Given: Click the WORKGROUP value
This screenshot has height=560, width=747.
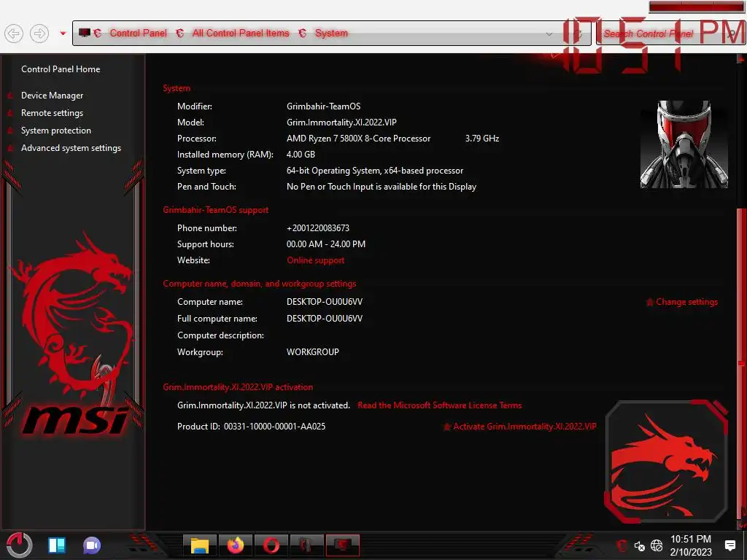Looking at the screenshot, I should [312, 352].
